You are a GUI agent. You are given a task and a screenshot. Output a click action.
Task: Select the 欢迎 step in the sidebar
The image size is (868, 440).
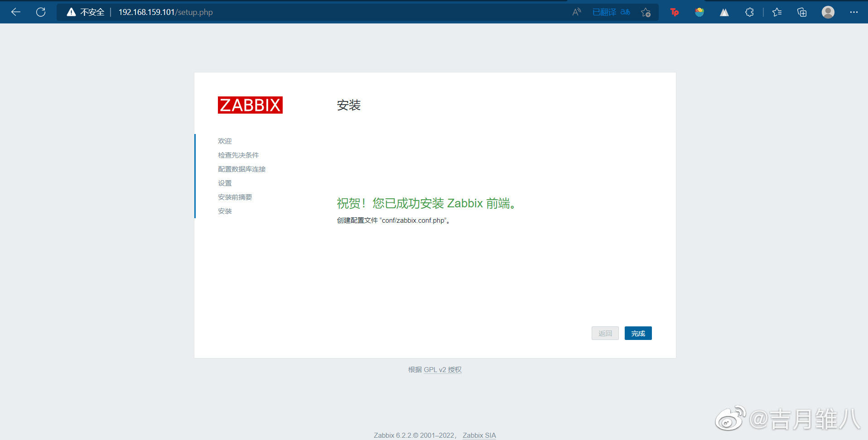click(x=225, y=141)
